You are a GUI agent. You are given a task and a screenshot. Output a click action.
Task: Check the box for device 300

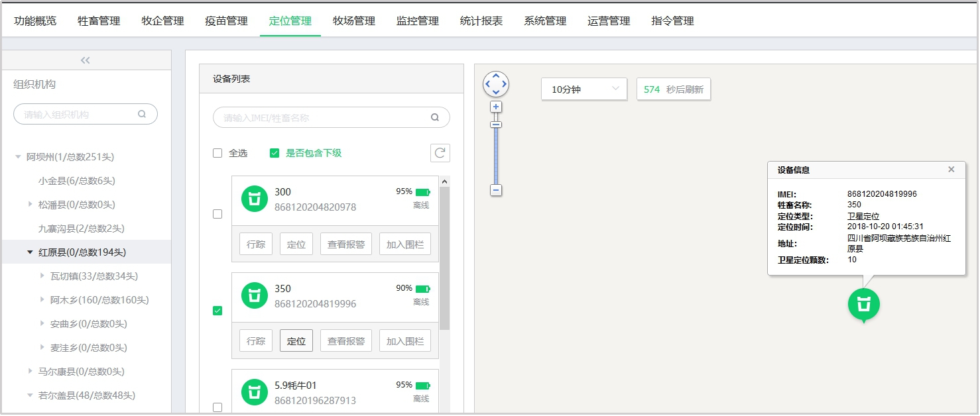[x=217, y=214]
